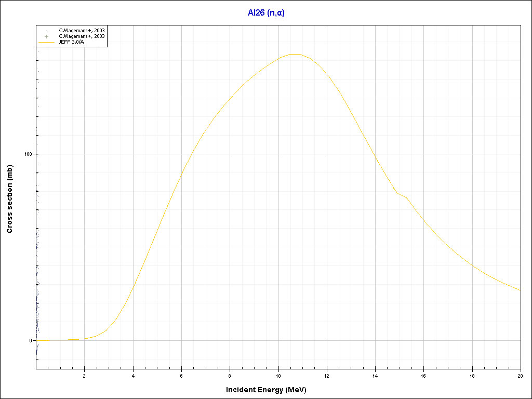Click the first C.Wagemans+, 2003 legend entry
Image resolution: width=532 pixels, height=399 pixels.
point(82,31)
